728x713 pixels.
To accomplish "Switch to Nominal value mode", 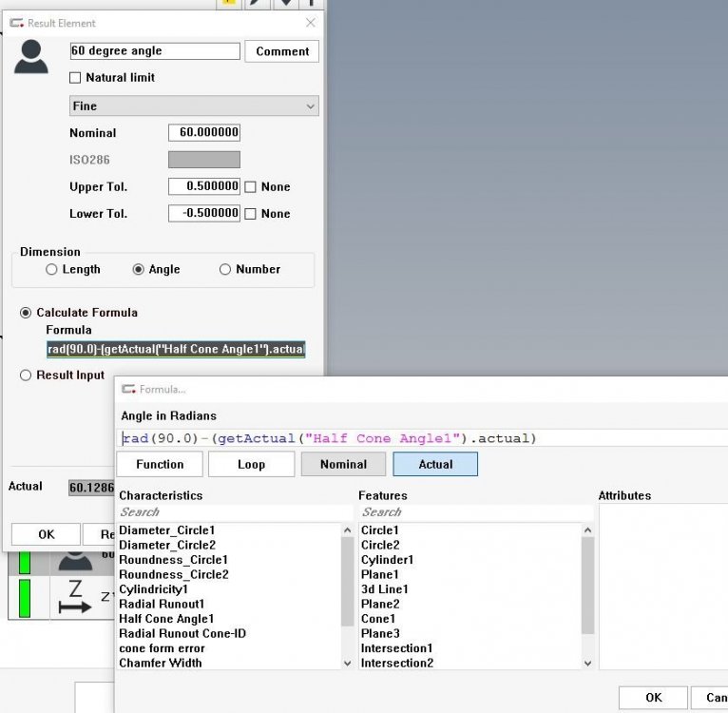I will 343,464.
